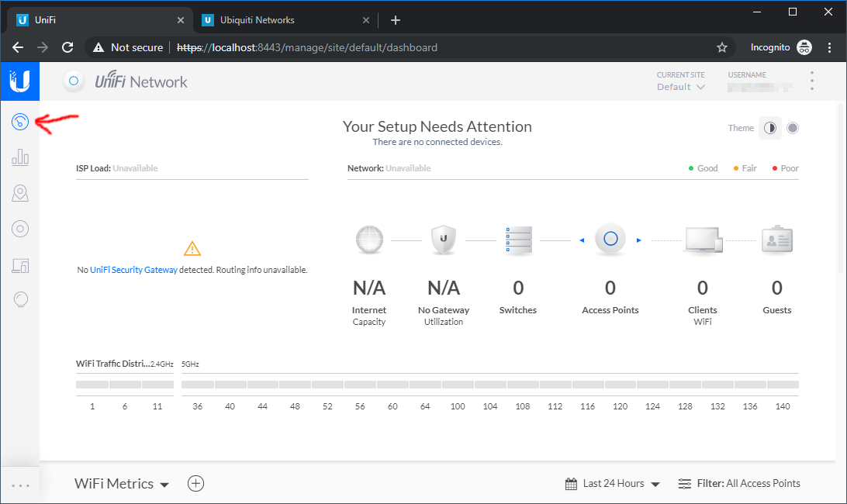
Task: Click the Ubiquiti U logo
Action: [19, 80]
